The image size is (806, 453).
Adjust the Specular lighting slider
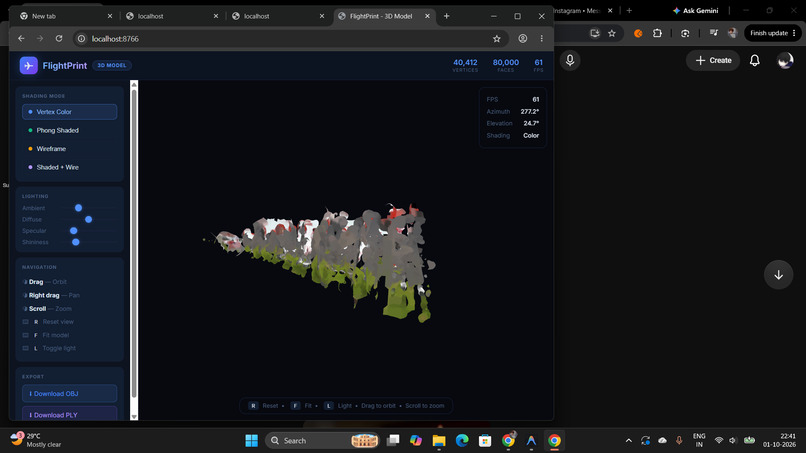[x=74, y=230]
